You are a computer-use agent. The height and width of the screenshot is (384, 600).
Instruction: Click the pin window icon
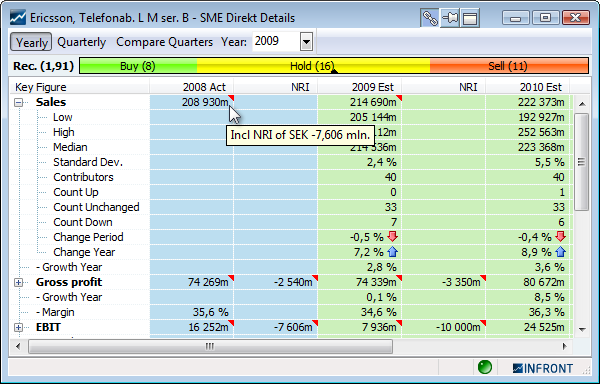(x=450, y=18)
